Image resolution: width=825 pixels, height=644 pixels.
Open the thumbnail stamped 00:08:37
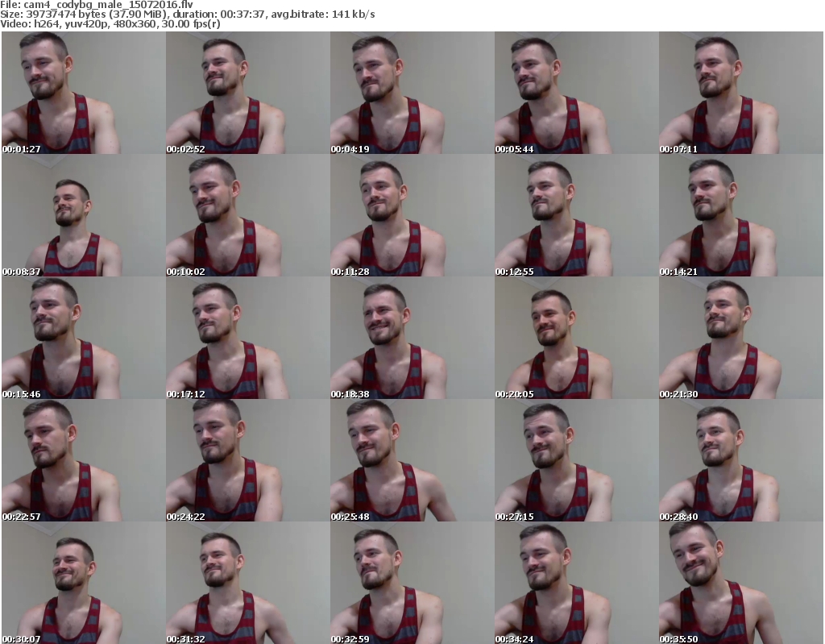(x=84, y=215)
